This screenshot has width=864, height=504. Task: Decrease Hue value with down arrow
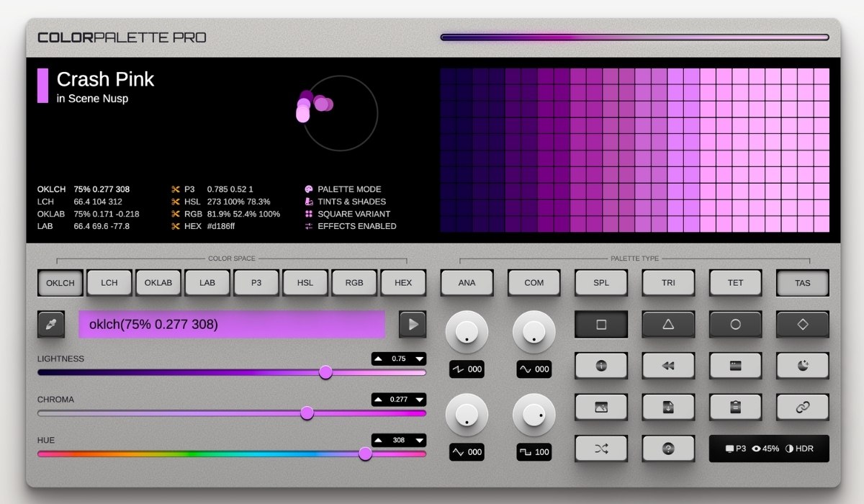coord(419,440)
